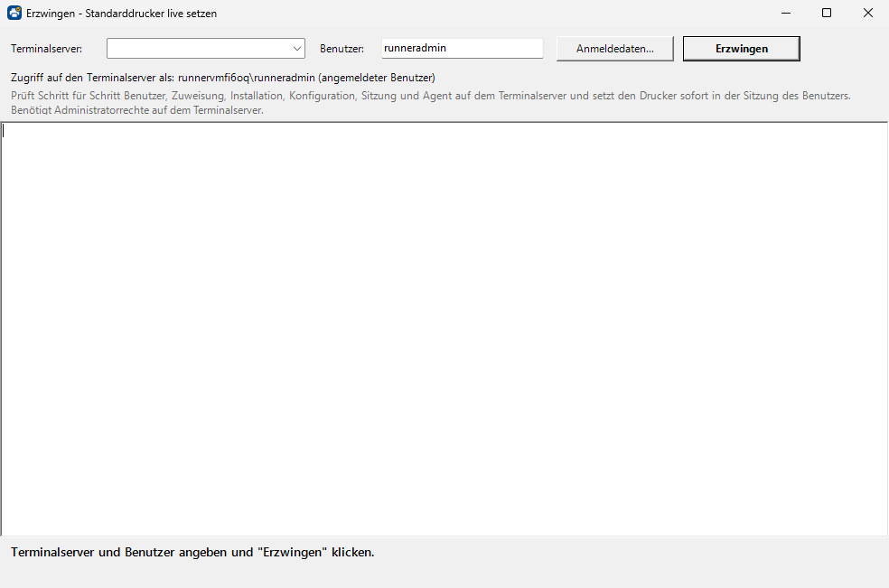Close the Erzwingen window
The image size is (889, 588).
pos(868,13)
